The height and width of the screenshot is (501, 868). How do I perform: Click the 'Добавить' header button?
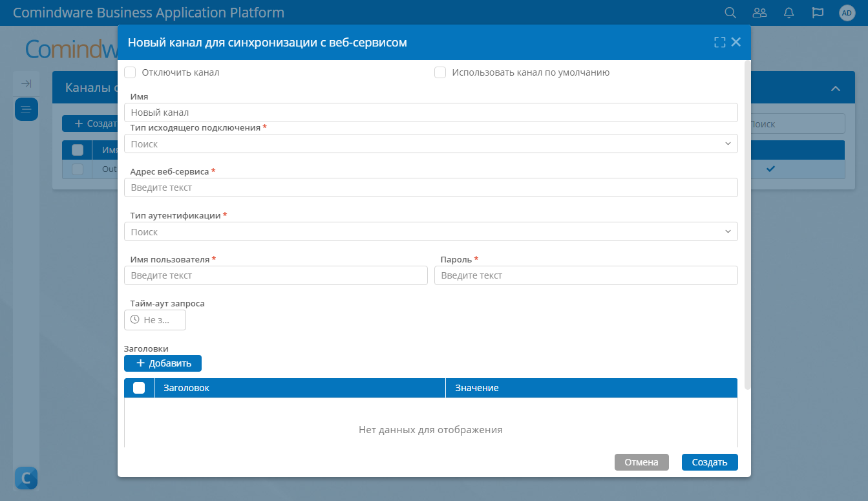coord(163,363)
